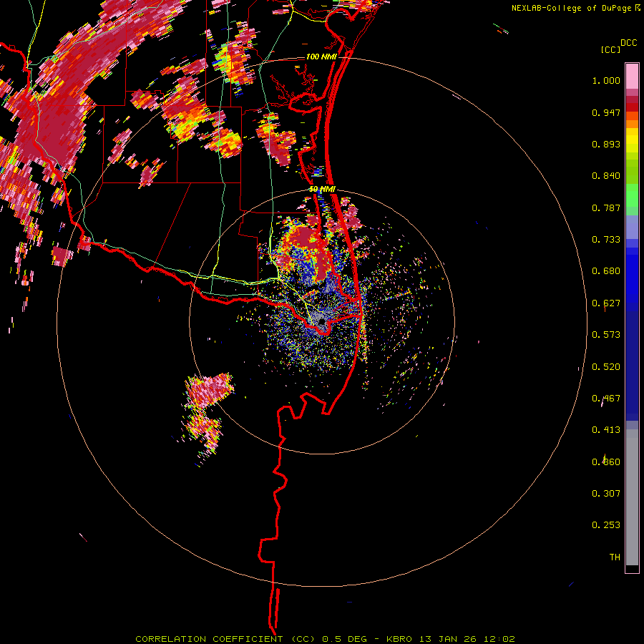Click the 0.520 scale label

click(x=606, y=367)
